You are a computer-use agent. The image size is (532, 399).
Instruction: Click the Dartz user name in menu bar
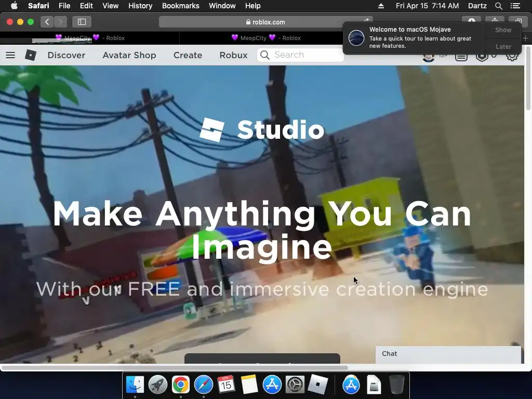[x=477, y=6]
